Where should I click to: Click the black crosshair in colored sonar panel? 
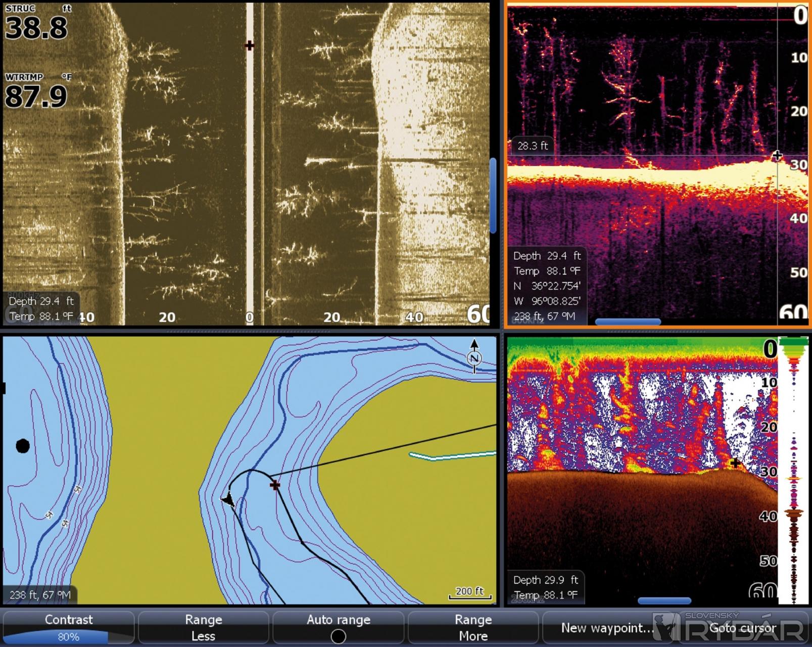(x=735, y=463)
